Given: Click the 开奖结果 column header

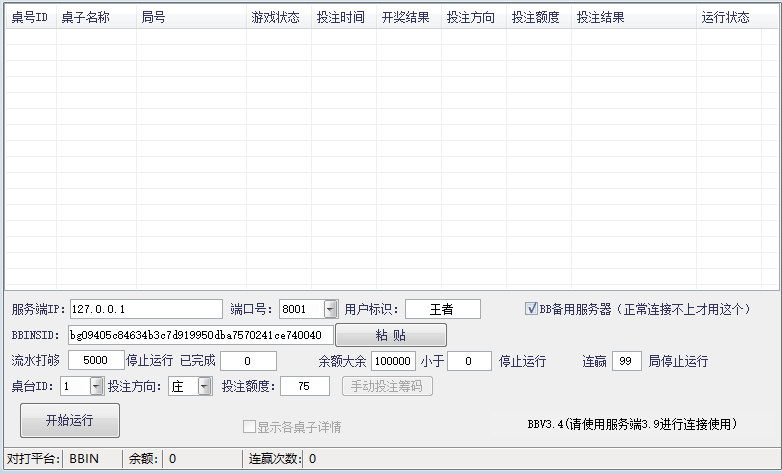Looking at the screenshot, I should (406, 18).
